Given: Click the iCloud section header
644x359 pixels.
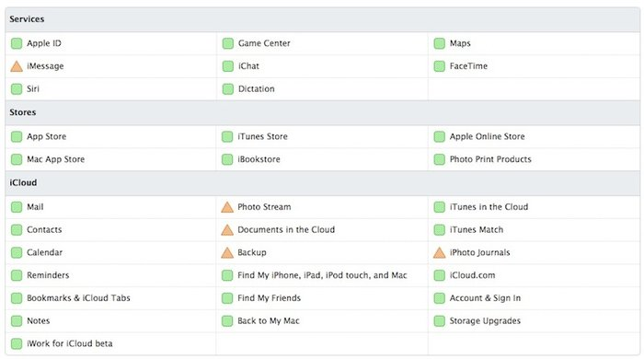Looking at the screenshot, I should point(322,183).
